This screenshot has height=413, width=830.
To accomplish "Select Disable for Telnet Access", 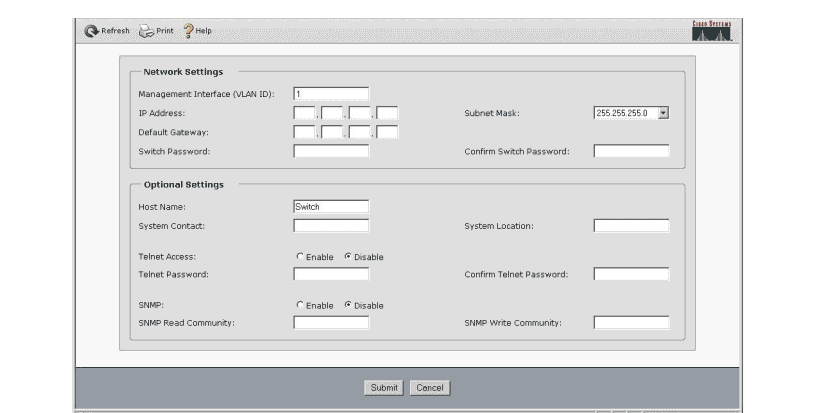I will 347,257.
